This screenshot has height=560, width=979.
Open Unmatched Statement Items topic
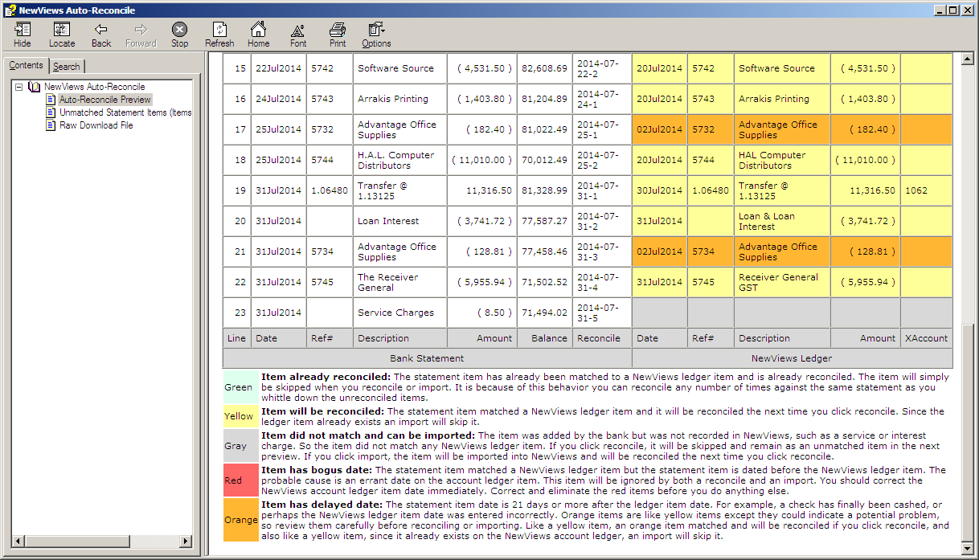pyautogui.click(x=125, y=112)
